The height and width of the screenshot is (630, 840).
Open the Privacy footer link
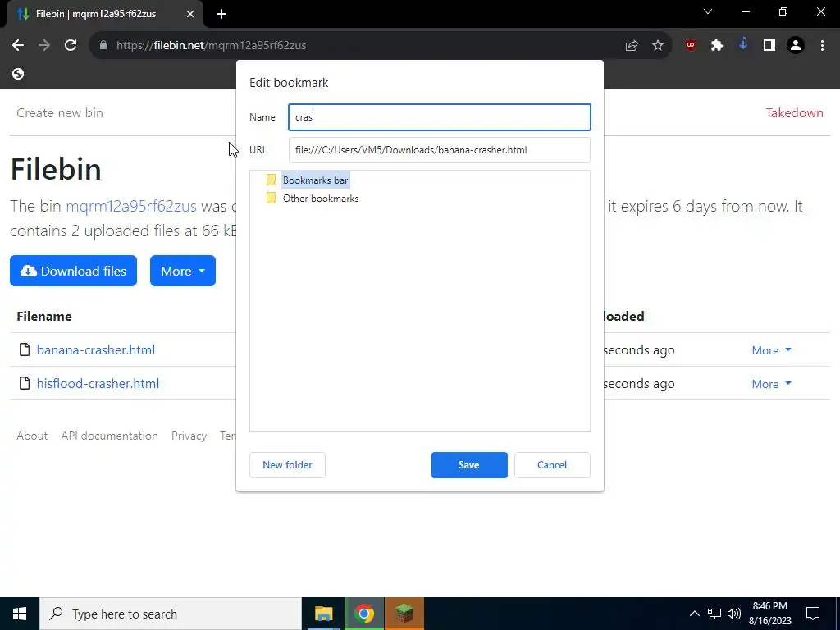pyautogui.click(x=189, y=436)
